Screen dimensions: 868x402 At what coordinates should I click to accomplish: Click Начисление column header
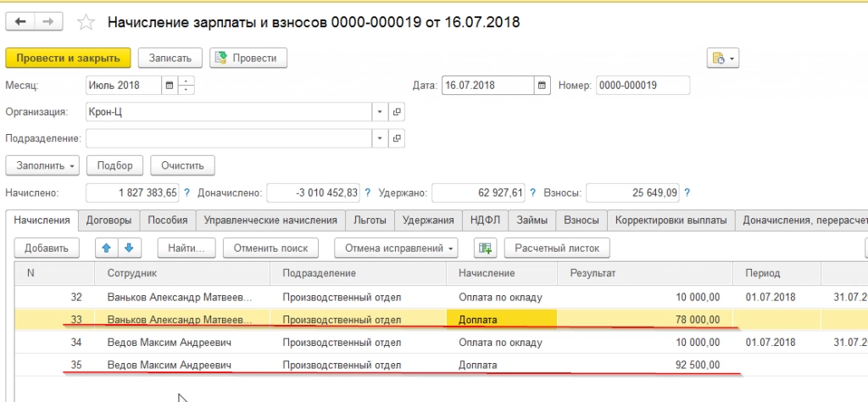(502, 274)
